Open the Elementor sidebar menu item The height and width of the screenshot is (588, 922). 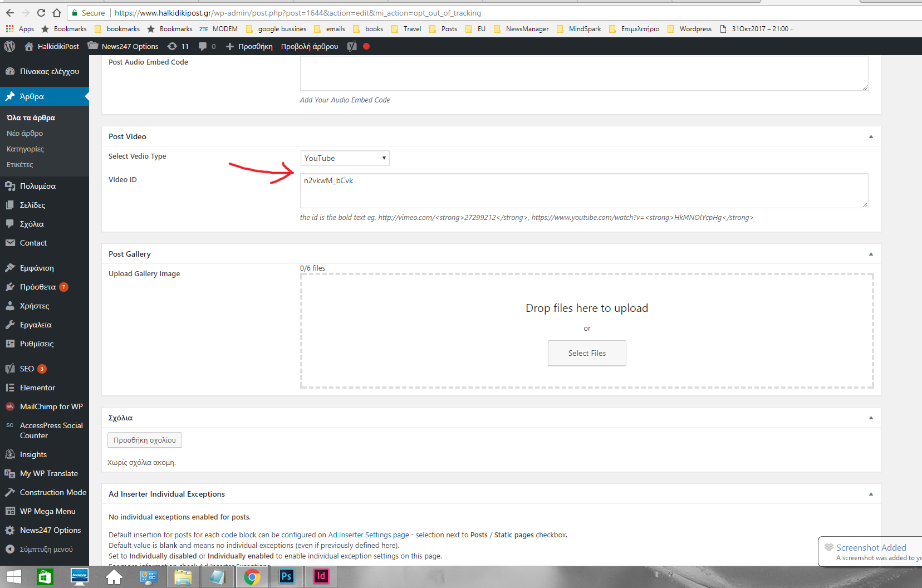37,388
